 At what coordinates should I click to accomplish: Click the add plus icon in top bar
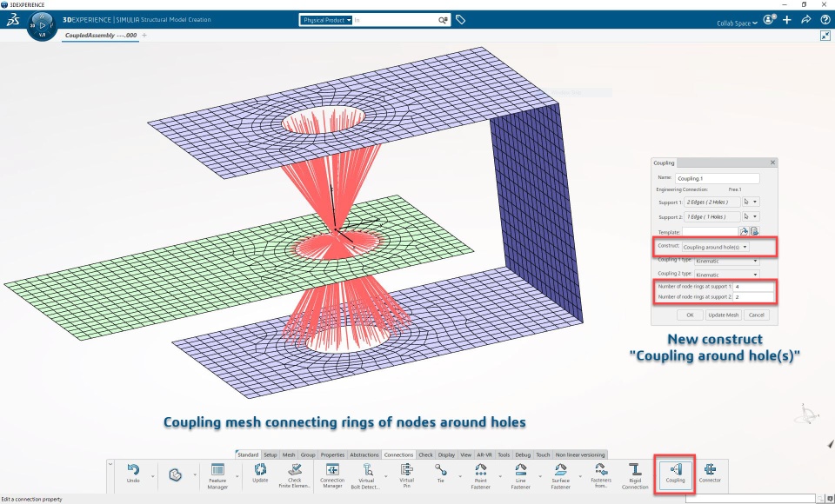click(787, 20)
